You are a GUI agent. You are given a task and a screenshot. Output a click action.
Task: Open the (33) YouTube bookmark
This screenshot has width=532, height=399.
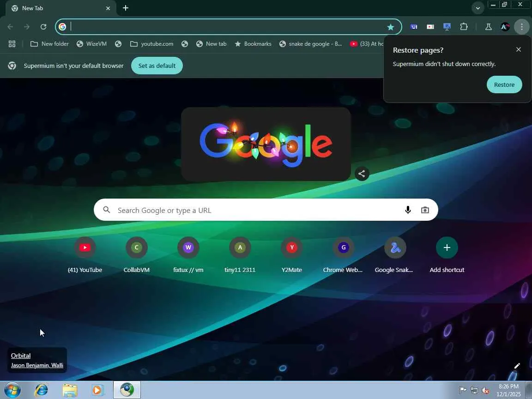point(367,44)
